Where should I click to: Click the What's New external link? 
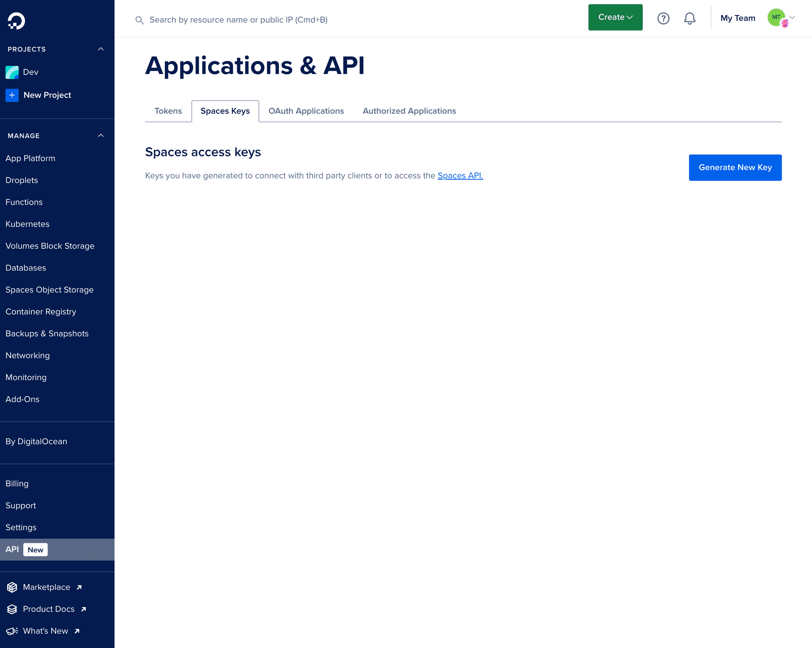point(49,631)
